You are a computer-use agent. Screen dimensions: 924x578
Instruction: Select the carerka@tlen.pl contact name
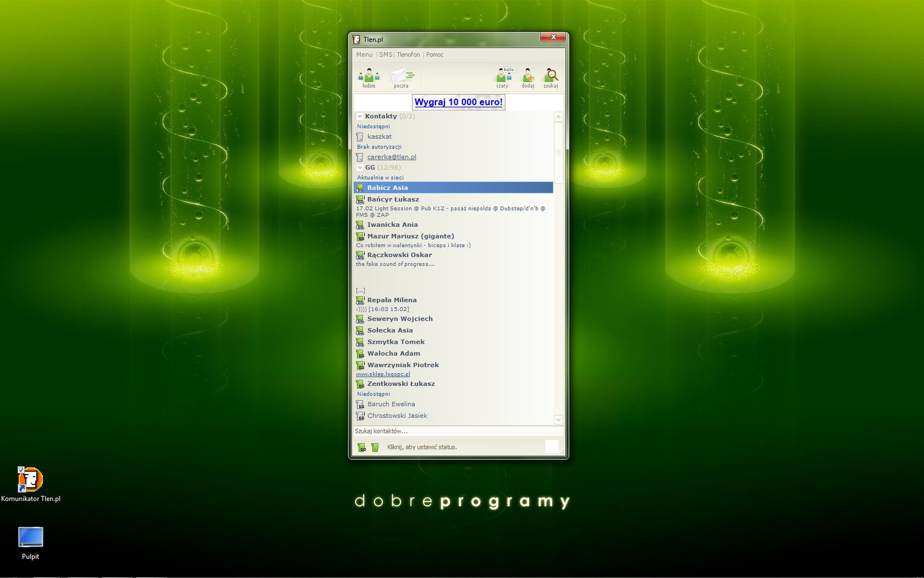click(392, 157)
